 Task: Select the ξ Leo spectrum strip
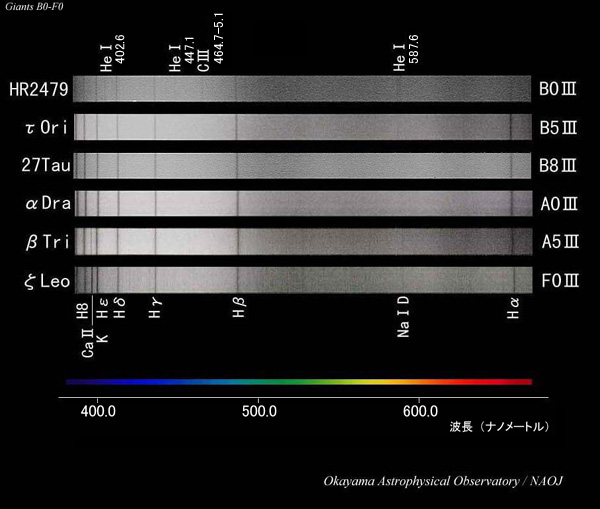click(300, 280)
